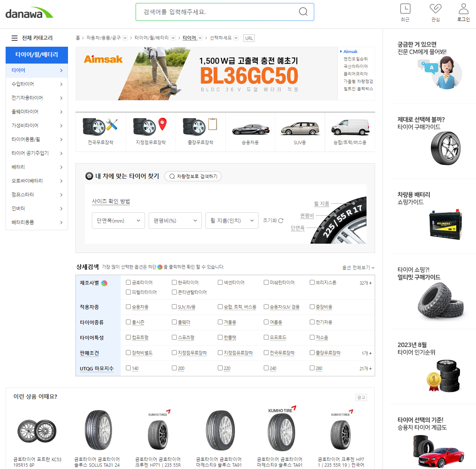Open the 사이즈 확인 방법 link
This screenshot has width=476, height=469.
pyautogui.click(x=111, y=201)
